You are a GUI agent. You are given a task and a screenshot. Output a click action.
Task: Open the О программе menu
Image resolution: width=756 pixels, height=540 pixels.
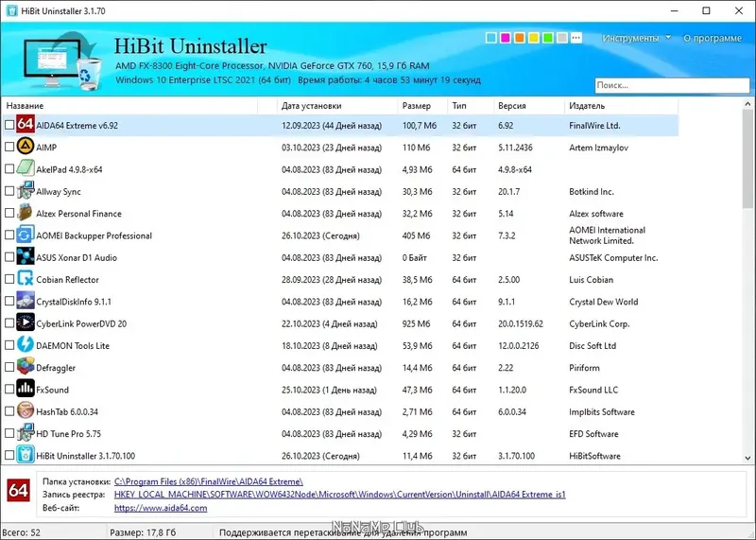(713, 38)
